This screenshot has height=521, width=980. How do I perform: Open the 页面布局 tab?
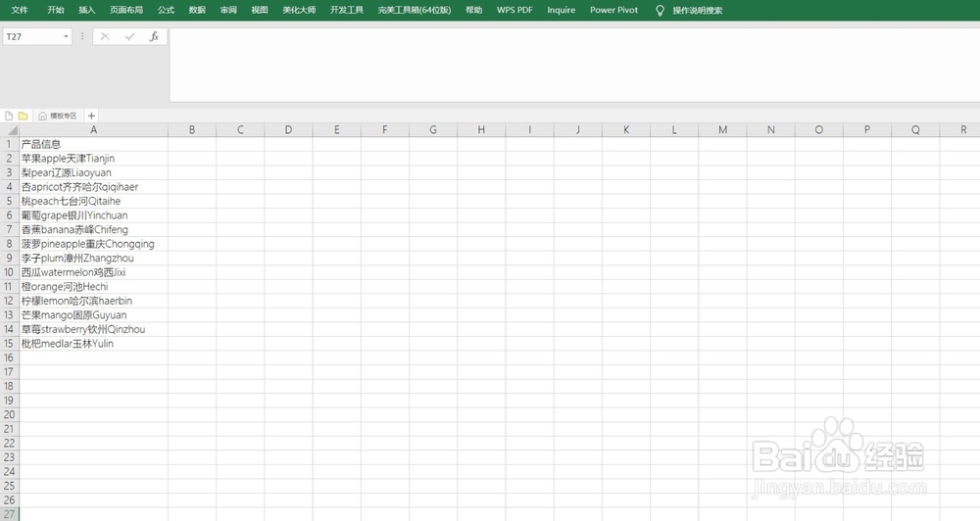click(126, 10)
